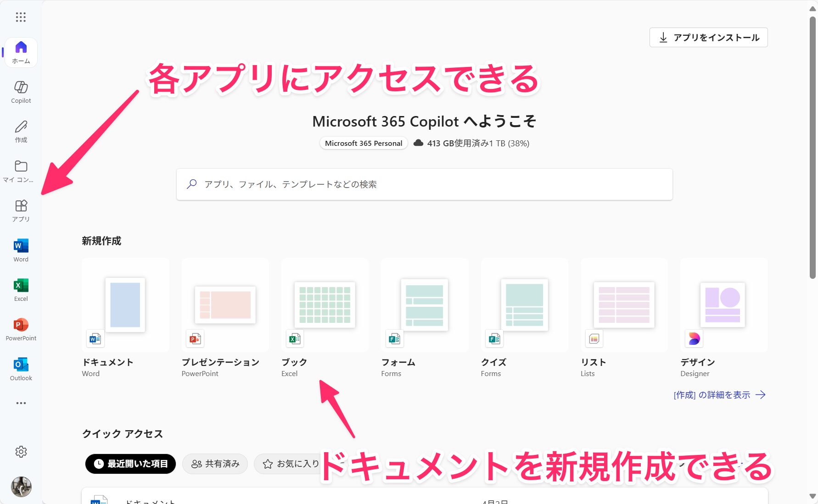This screenshot has width=818, height=504.
Task: Open Outlook from the left sidebar
Action: pos(20,368)
